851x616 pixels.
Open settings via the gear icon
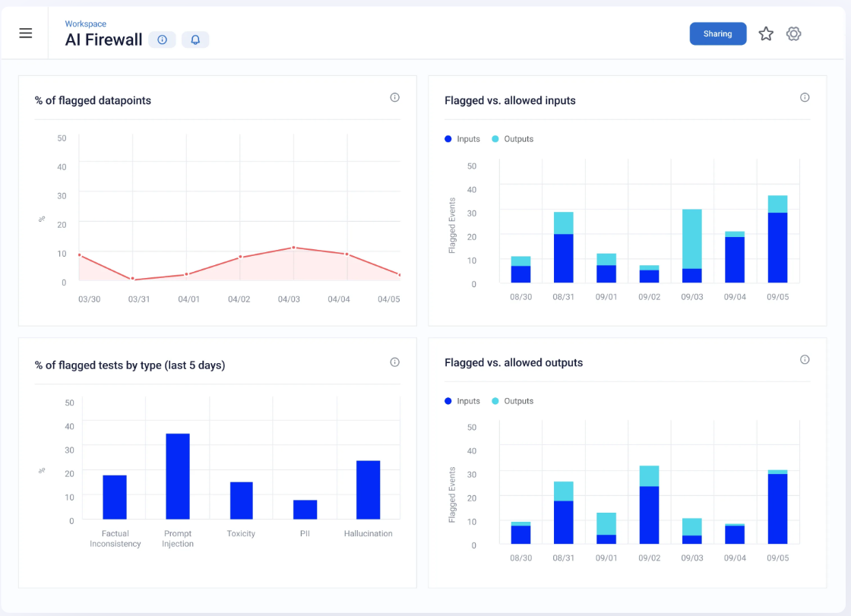794,33
